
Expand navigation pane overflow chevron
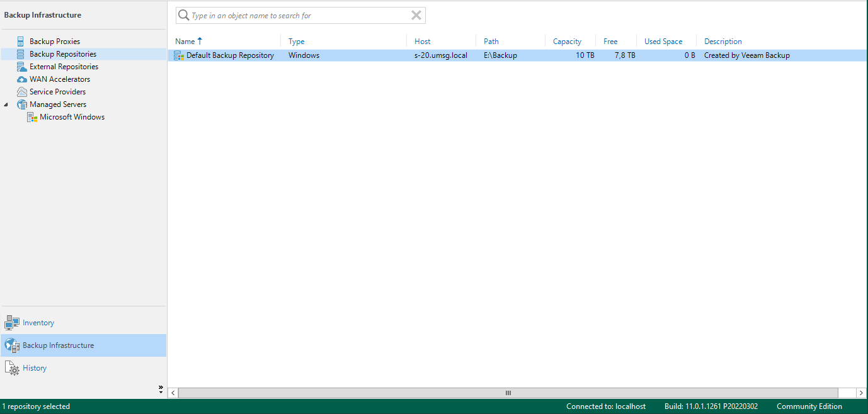161,389
